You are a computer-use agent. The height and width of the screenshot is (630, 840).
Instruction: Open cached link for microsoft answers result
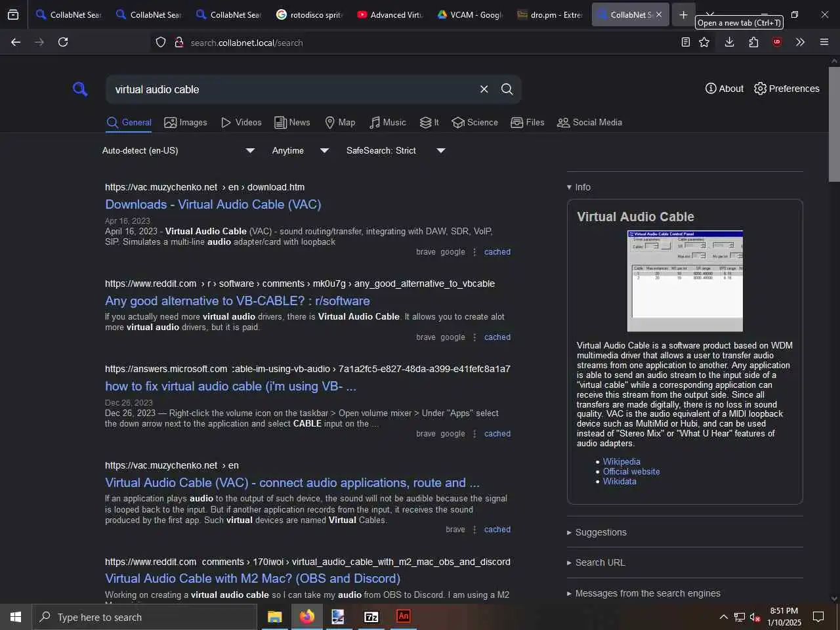coord(497,434)
